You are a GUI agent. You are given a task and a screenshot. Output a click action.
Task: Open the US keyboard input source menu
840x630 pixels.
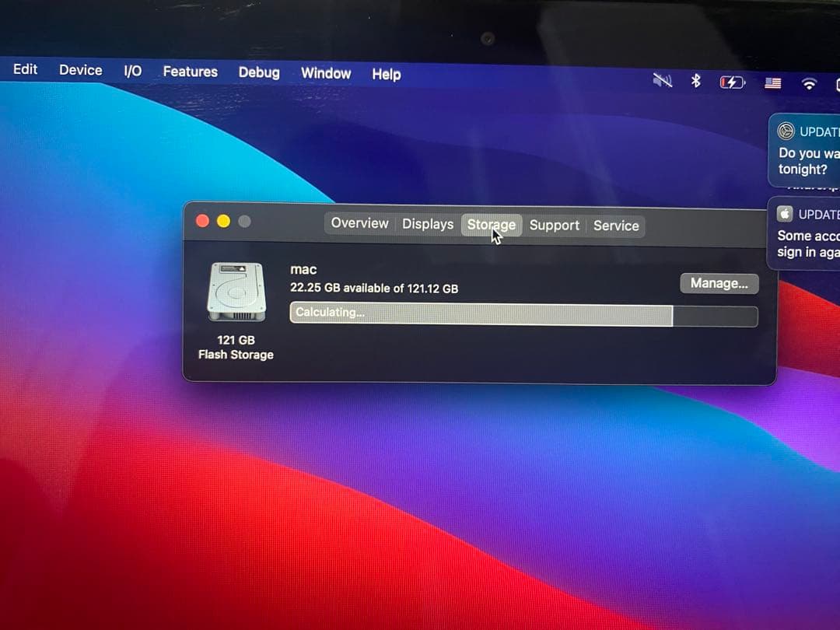click(x=772, y=82)
